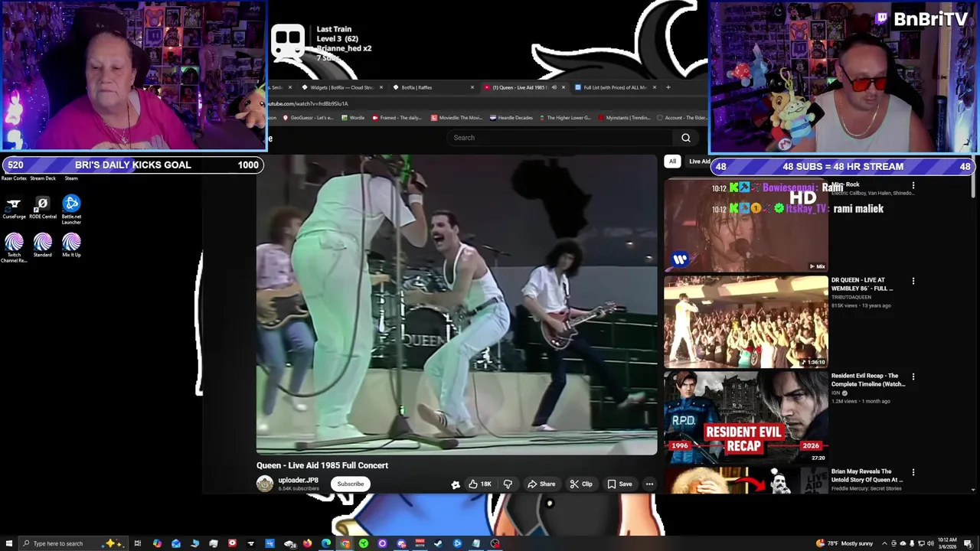Click the taskbar search box
Screen dimensions: 980x551
[x=73, y=543]
